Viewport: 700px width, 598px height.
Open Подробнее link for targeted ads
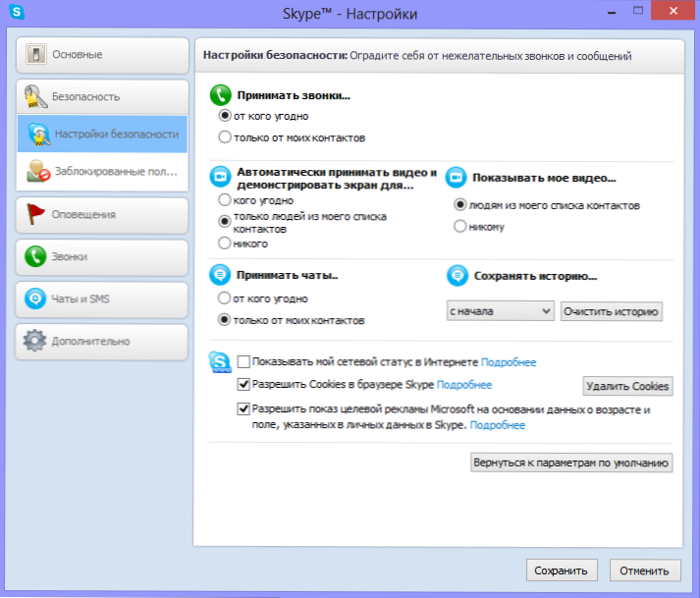pos(498,425)
